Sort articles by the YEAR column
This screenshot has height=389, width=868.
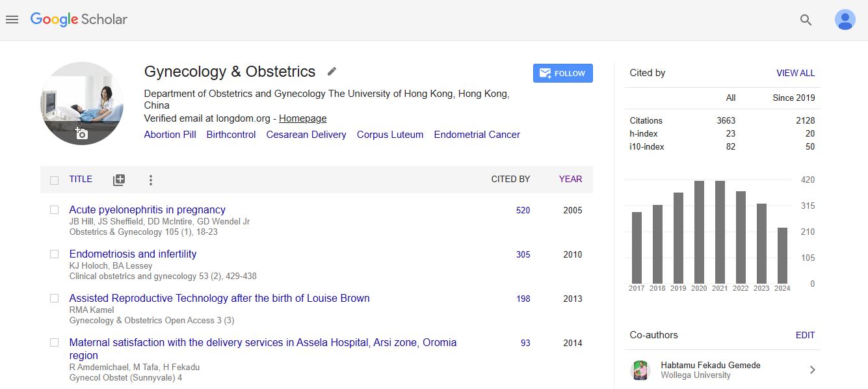[570, 180]
